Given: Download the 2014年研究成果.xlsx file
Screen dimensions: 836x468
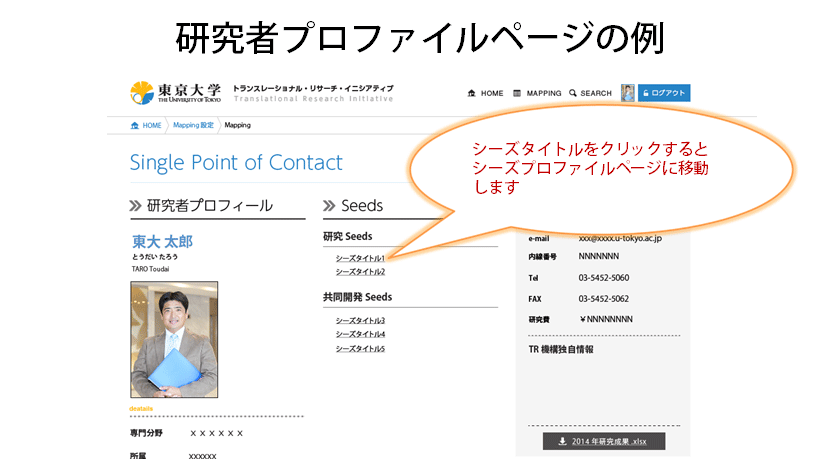Looking at the screenshot, I should point(603,441).
